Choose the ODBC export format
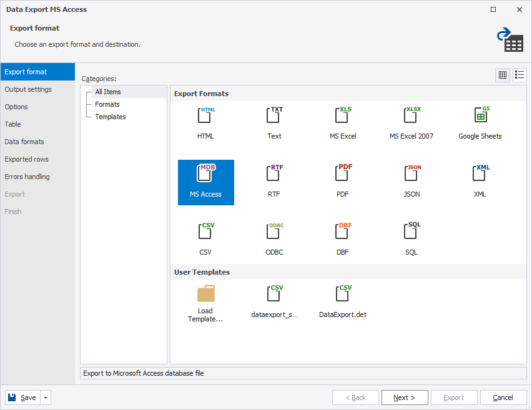Screen dimensions: 532x410 (x=274, y=234)
